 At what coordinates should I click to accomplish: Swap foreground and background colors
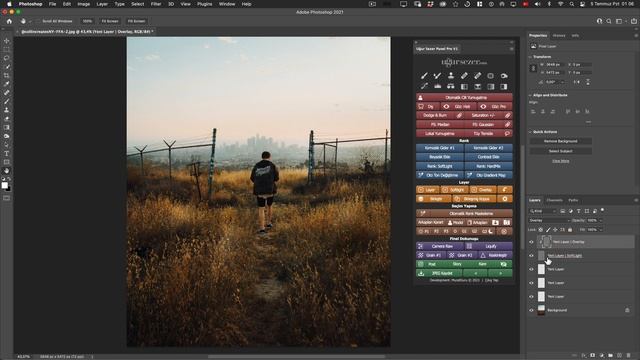[9, 179]
